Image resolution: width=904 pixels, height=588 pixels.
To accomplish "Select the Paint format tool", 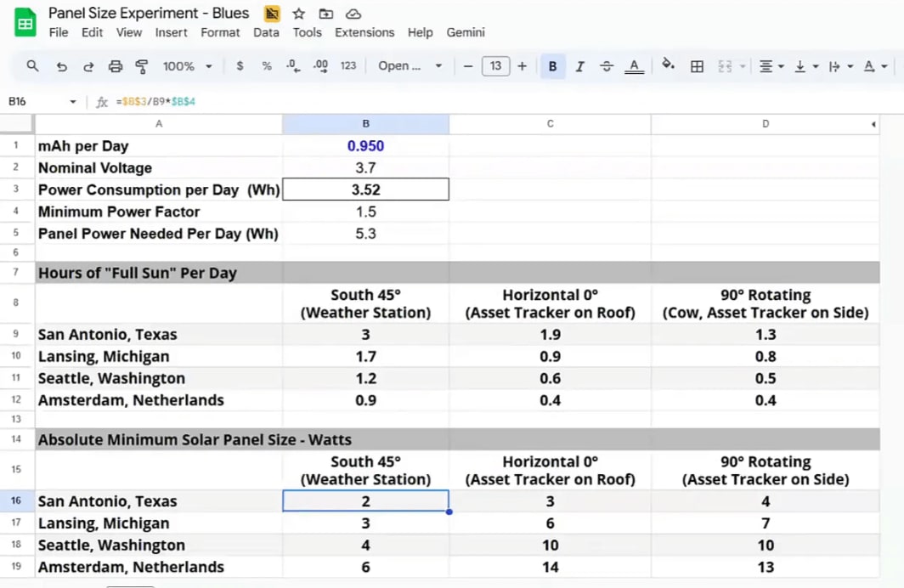I will click(141, 65).
